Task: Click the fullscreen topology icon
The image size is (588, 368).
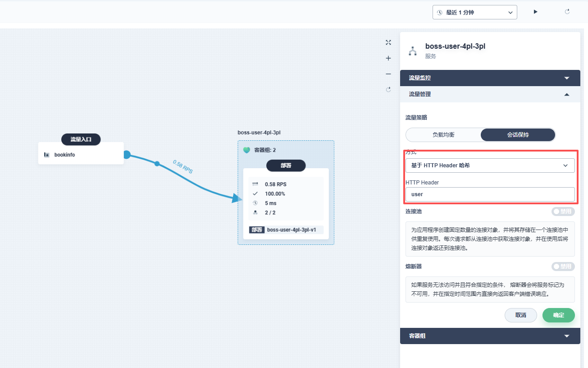Action: pos(388,42)
